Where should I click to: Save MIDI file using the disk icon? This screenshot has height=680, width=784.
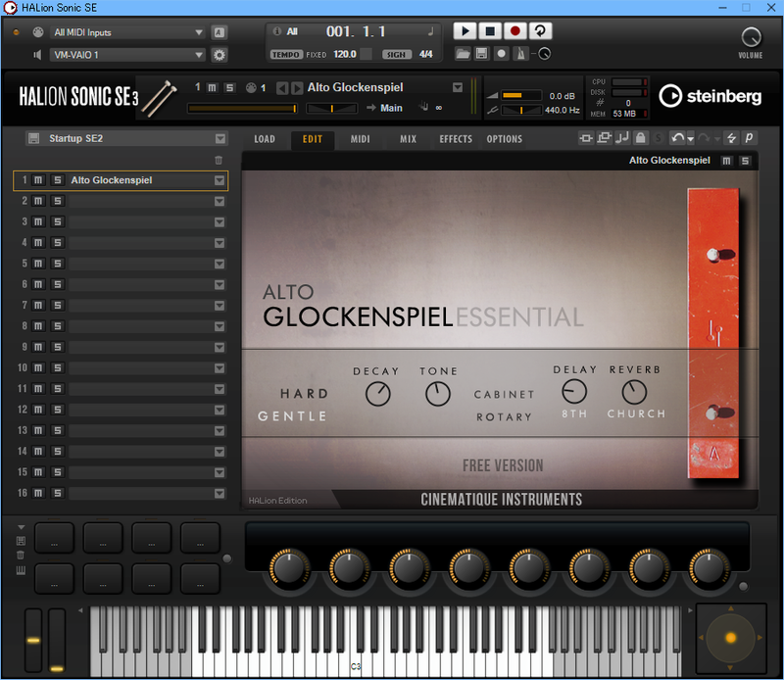coord(481,54)
